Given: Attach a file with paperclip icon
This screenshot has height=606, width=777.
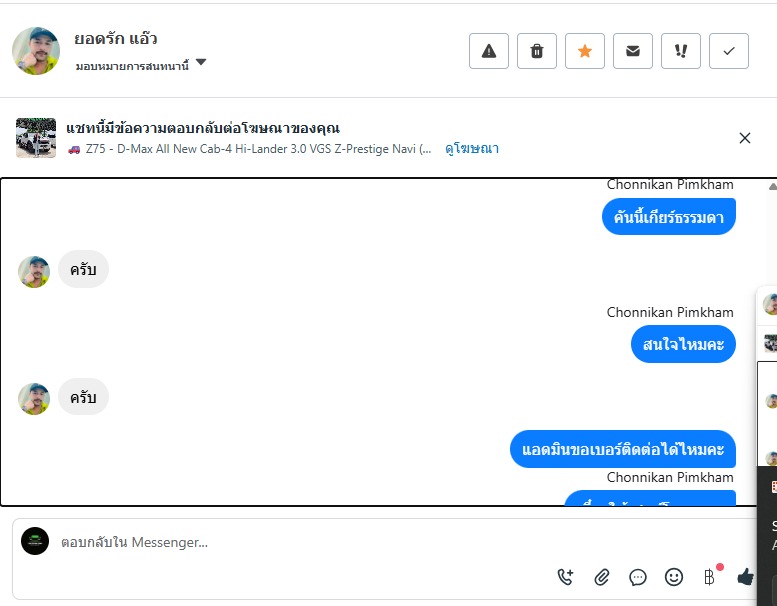Looking at the screenshot, I should [602, 577].
